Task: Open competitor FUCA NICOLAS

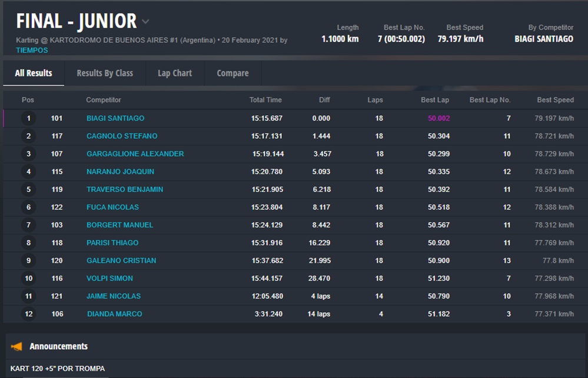Action: coord(112,207)
